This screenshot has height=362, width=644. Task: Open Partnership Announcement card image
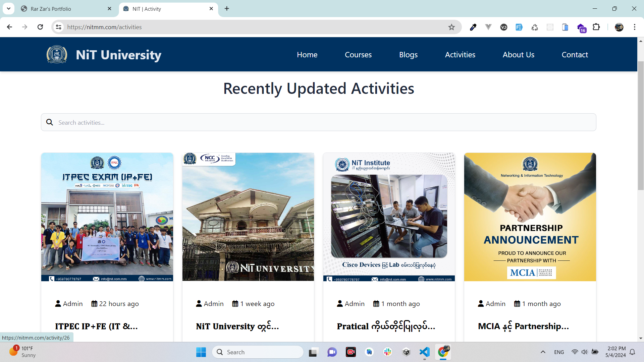pos(530,217)
